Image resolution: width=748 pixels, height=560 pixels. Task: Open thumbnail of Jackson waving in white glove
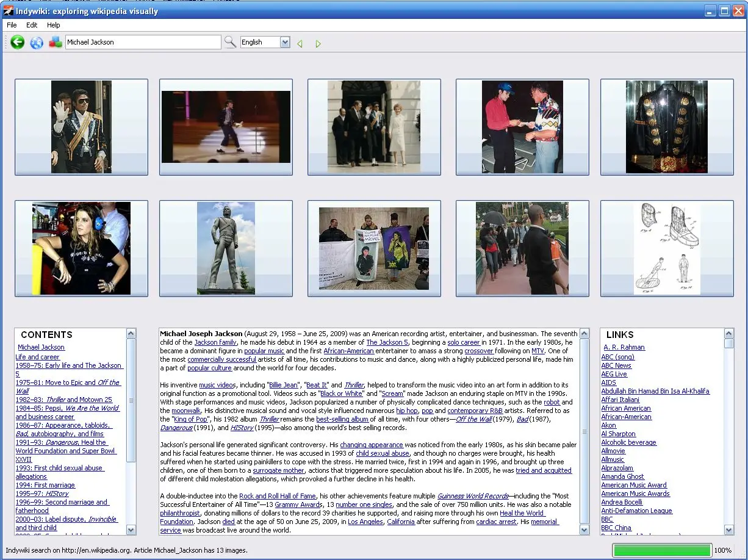(x=81, y=127)
